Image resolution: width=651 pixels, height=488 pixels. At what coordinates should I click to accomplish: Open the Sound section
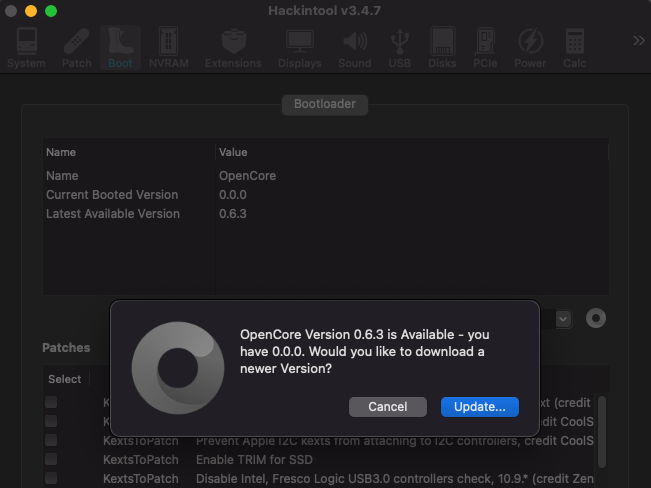355,48
